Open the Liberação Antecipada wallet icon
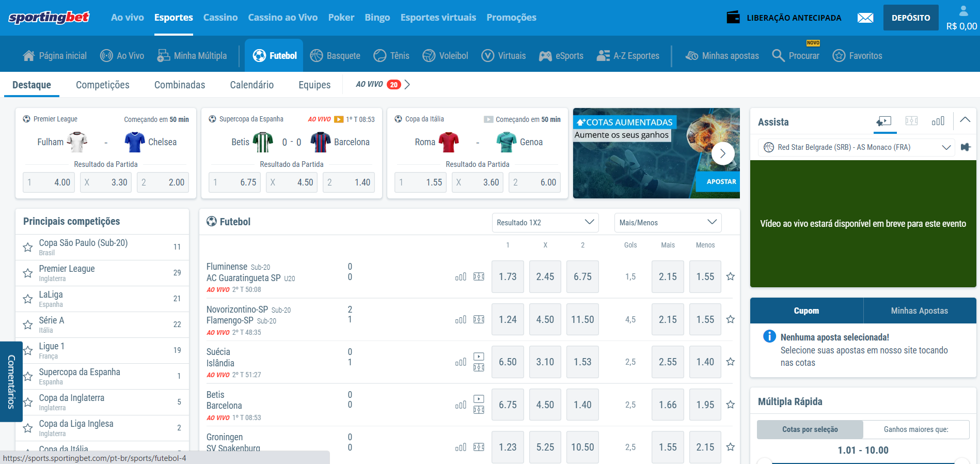 pos(733,18)
